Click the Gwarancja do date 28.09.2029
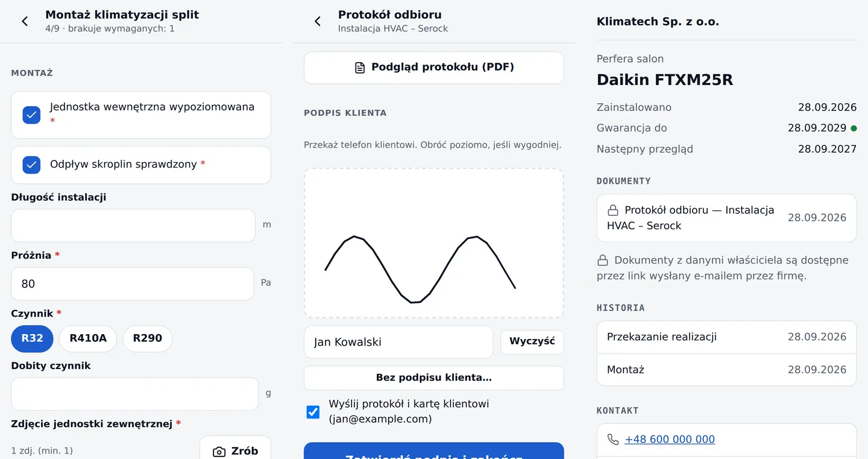Viewport: 868px width, 459px height. click(817, 128)
